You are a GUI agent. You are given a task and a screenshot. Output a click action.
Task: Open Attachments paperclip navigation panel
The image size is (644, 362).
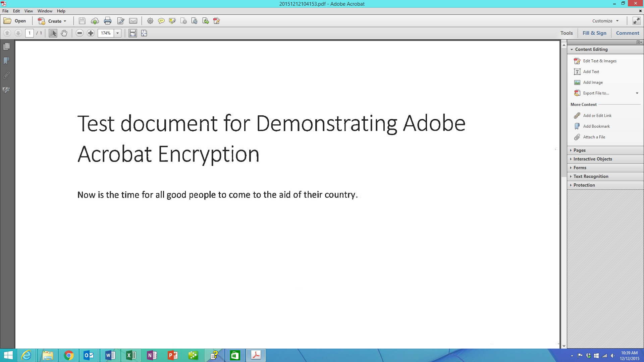(x=6, y=75)
